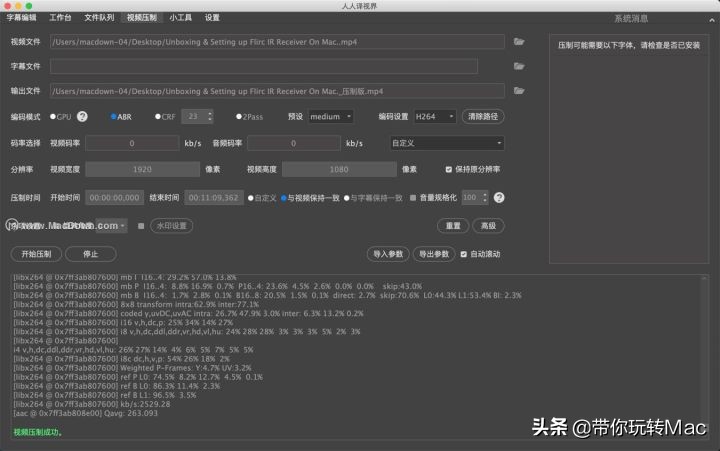Open the subtitle file browse folder icon

click(x=519, y=66)
